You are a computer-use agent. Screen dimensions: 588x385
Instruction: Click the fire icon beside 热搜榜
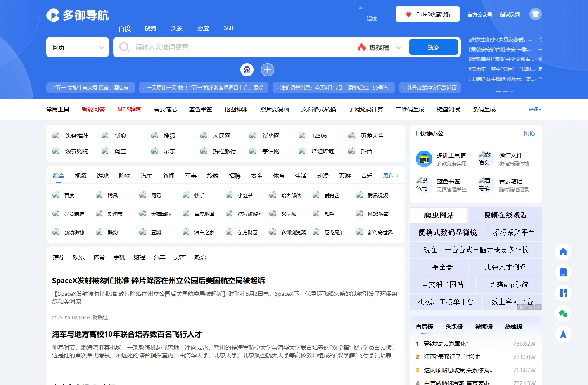(362, 47)
